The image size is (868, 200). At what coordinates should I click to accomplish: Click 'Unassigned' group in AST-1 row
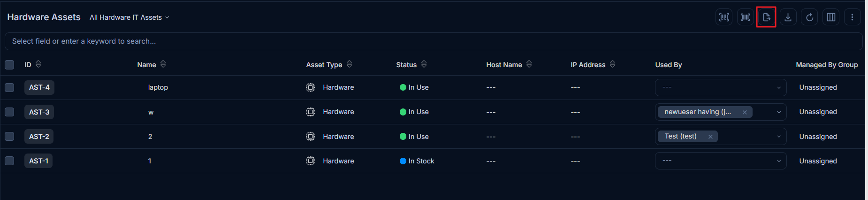pyautogui.click(x=818, y=161)
